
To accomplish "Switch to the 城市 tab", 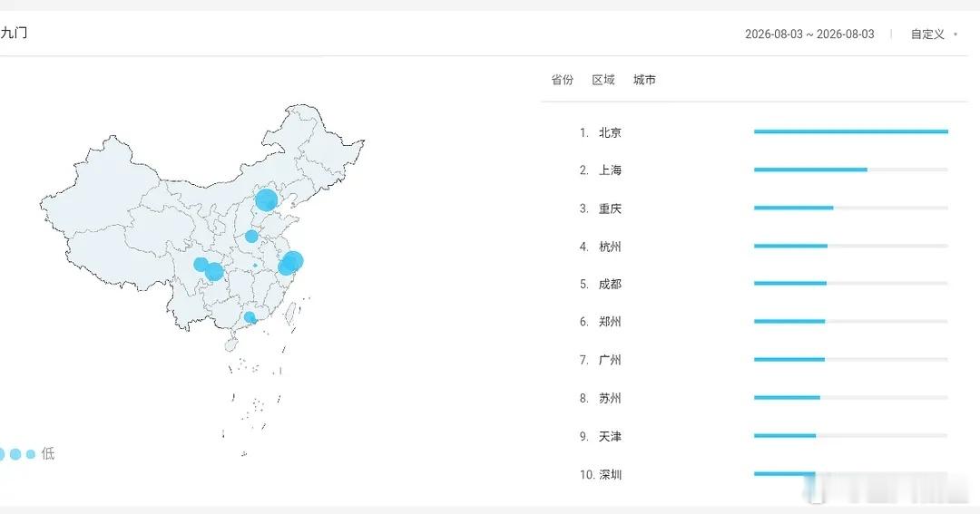I will pos(644,80).
